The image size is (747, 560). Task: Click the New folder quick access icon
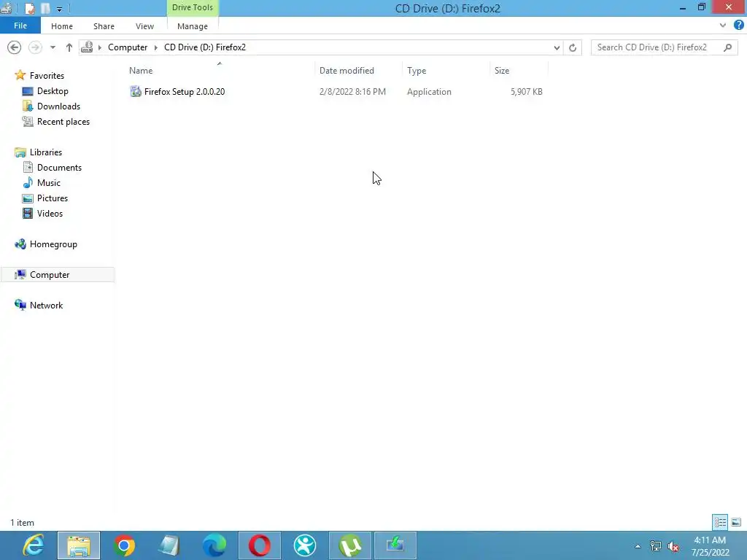coord(46,8)
